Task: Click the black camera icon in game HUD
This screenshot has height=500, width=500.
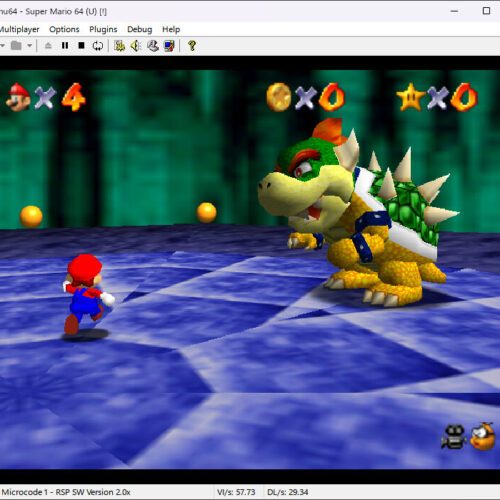Action: (x=454, y=437)
